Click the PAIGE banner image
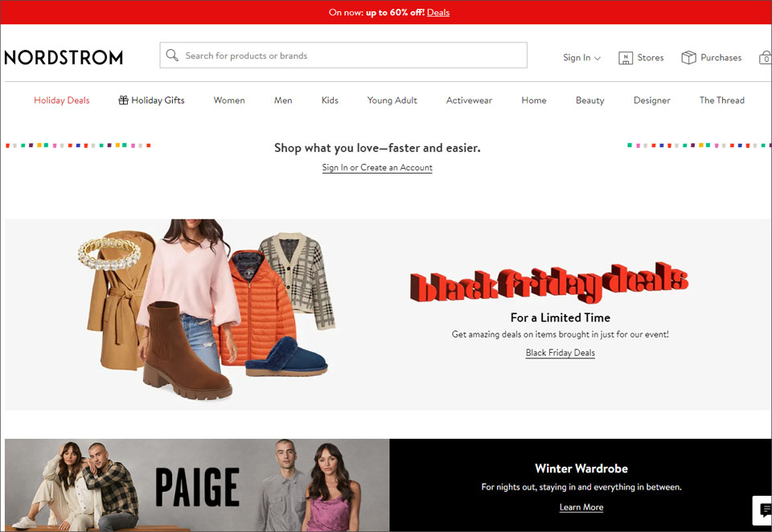 [x=197, y=485]
